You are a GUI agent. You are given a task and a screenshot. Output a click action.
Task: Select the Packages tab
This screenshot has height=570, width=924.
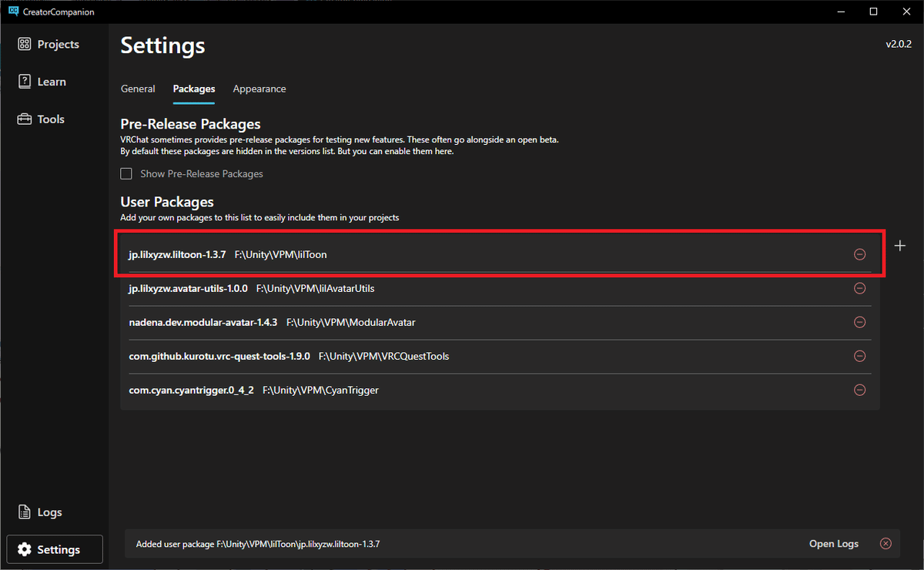[x=194, y=89]
